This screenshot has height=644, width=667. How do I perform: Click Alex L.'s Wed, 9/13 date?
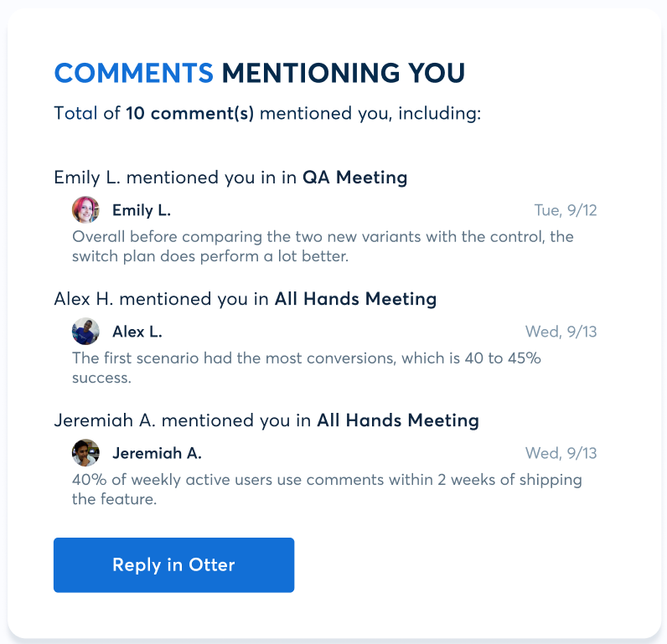pyautogui.click(x=561, y=332)
